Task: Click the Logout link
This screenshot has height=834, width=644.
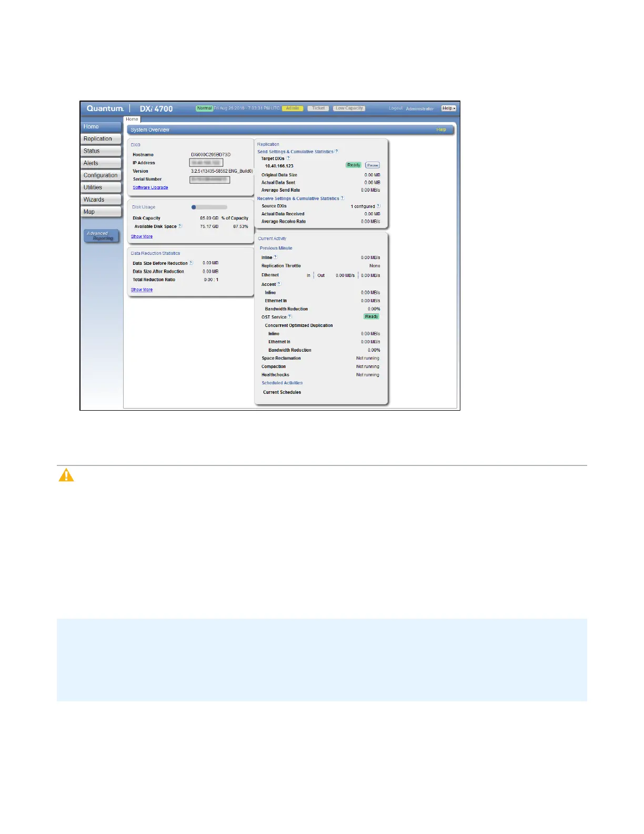Action: (396, 108)
